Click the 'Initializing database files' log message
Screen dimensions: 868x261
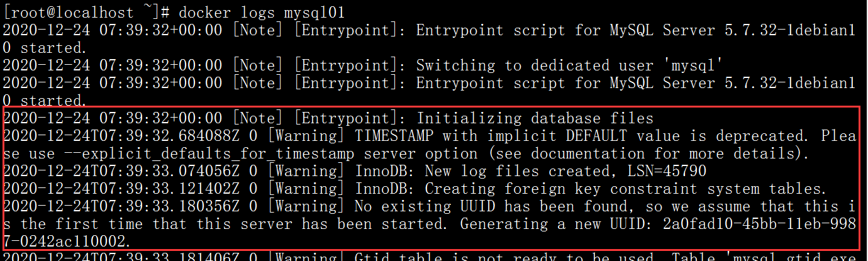(x=535, y=118)
